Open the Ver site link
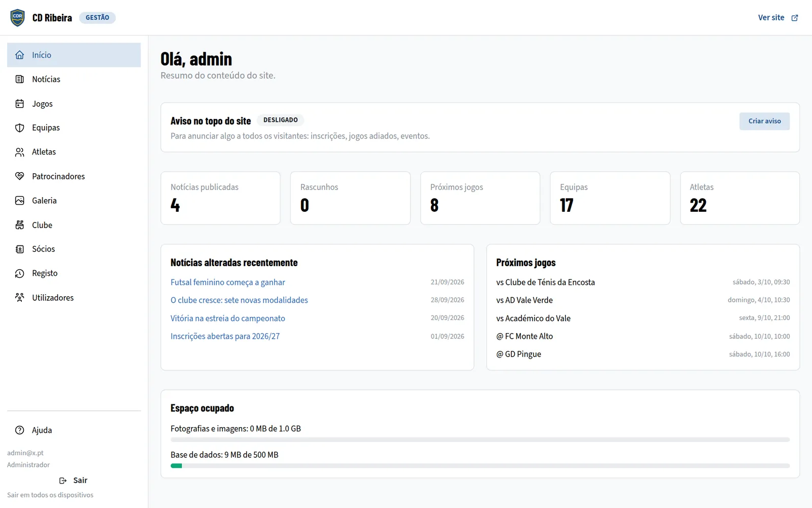Screen dimensions: 812x508 click(x=778, y=18)
